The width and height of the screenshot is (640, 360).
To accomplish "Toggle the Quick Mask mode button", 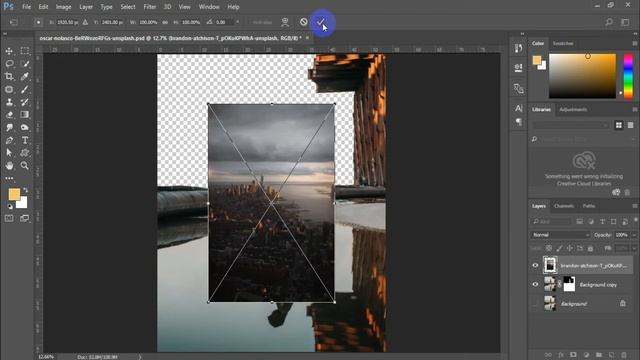I will coord(9,218).
